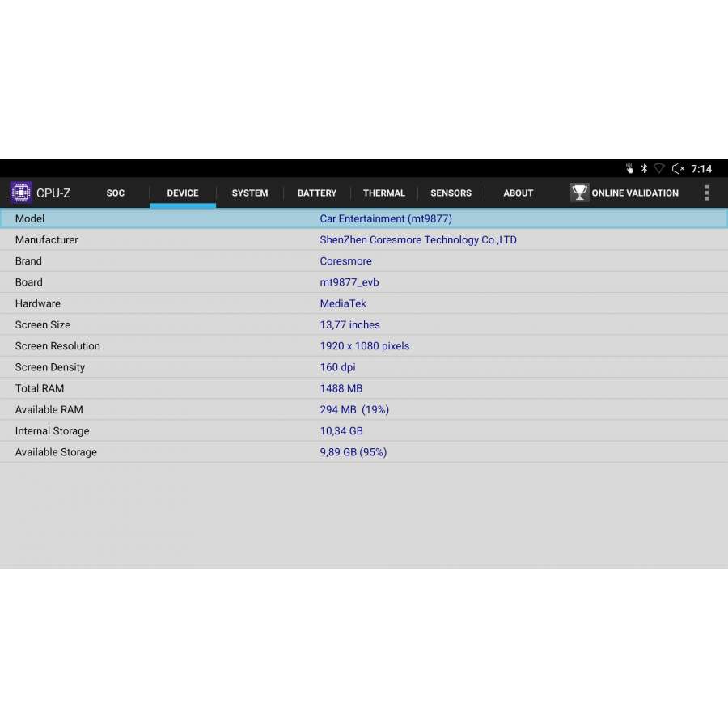Select the '10,34 GB' value

[x=341, y=431]
